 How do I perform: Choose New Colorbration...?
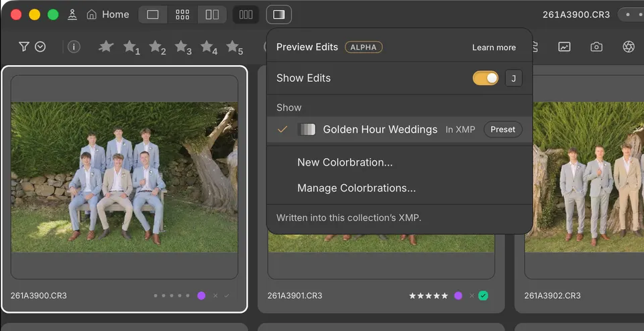pos(345,162)
